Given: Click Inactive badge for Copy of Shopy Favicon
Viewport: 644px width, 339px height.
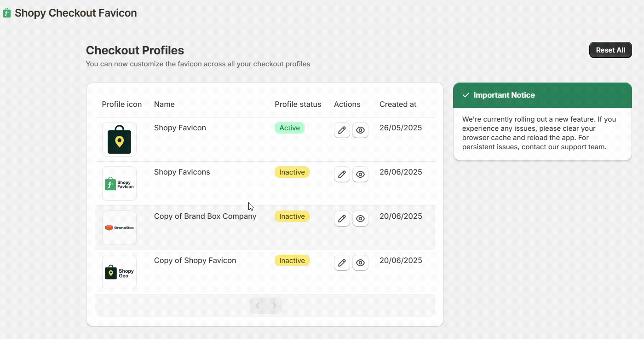Looking at the screenshot, I should point(292,261).
